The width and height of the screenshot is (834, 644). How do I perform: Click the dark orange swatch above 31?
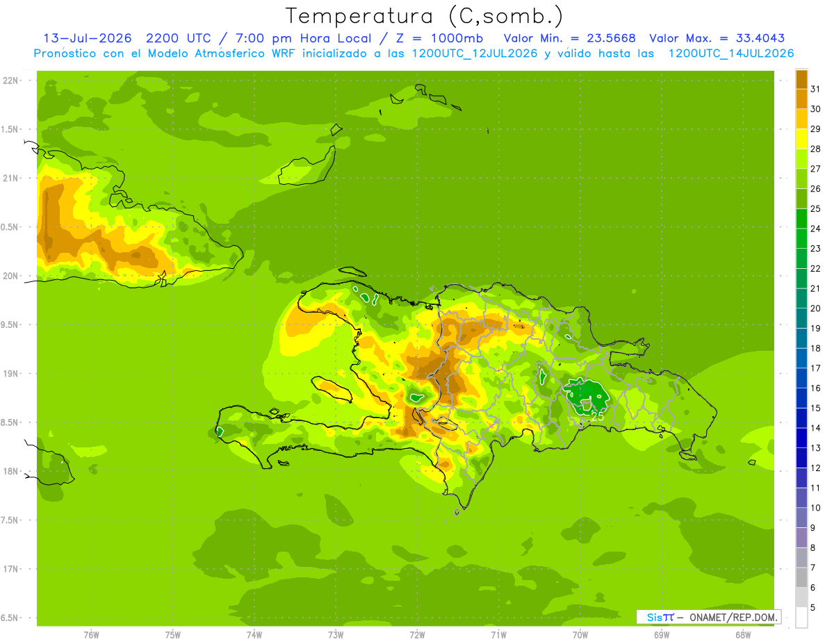(801, 79)
